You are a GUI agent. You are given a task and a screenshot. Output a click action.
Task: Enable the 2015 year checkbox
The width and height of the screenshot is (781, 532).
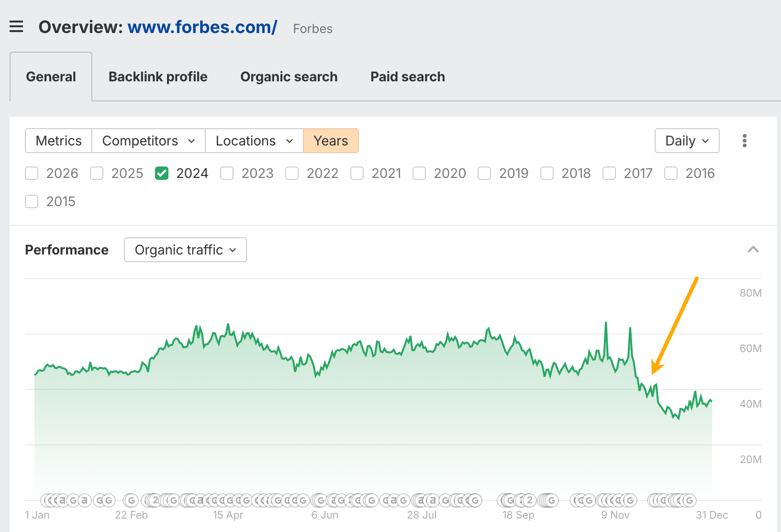32,201
